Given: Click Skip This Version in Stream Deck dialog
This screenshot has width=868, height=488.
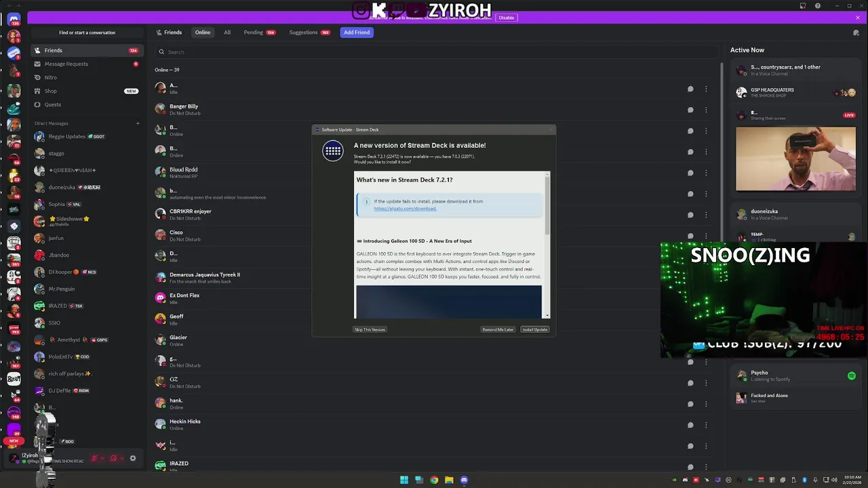Looking at the screenshot, I should tap(370, 329).
